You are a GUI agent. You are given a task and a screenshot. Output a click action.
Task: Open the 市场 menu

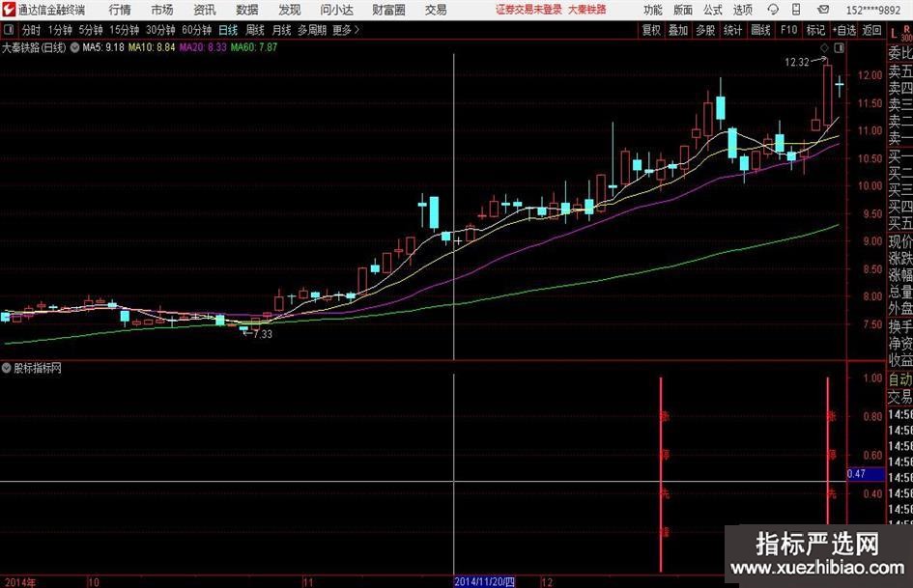click(x=162, y=10)
